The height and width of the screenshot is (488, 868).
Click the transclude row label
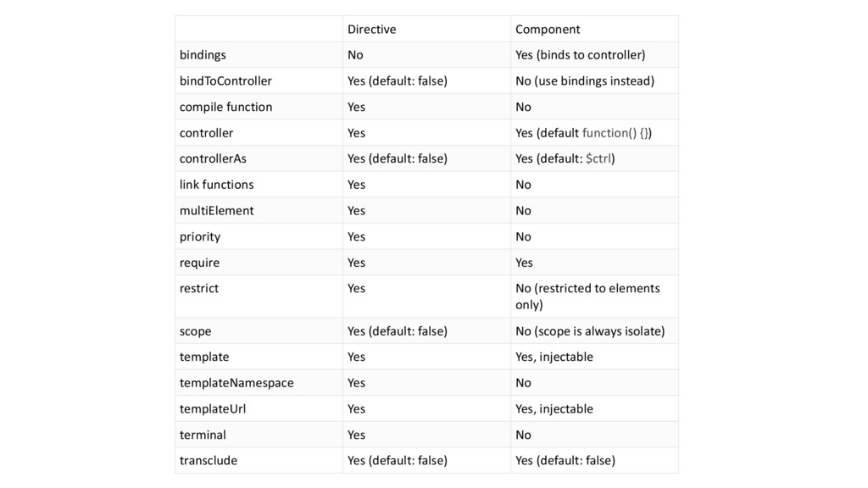[209, 460]
